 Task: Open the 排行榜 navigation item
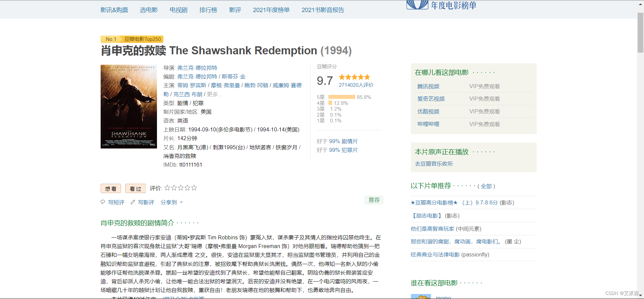coord(208,10)
